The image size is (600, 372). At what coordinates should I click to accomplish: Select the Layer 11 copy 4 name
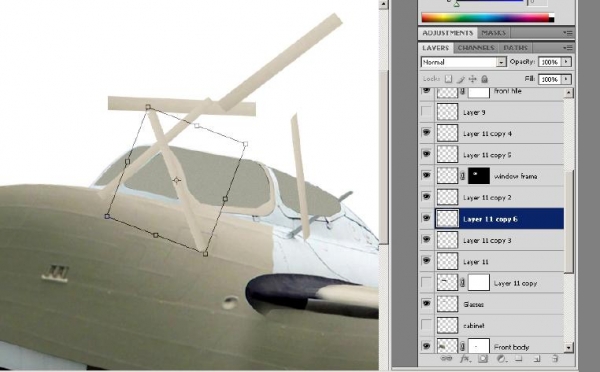pyautogui.click(x=487, y=134)
